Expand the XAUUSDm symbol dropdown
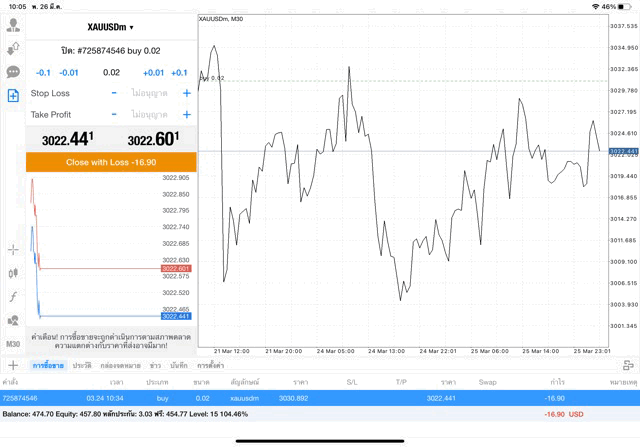Image resolution: width=640 pixels, height=447 pixels. [110, 27]
